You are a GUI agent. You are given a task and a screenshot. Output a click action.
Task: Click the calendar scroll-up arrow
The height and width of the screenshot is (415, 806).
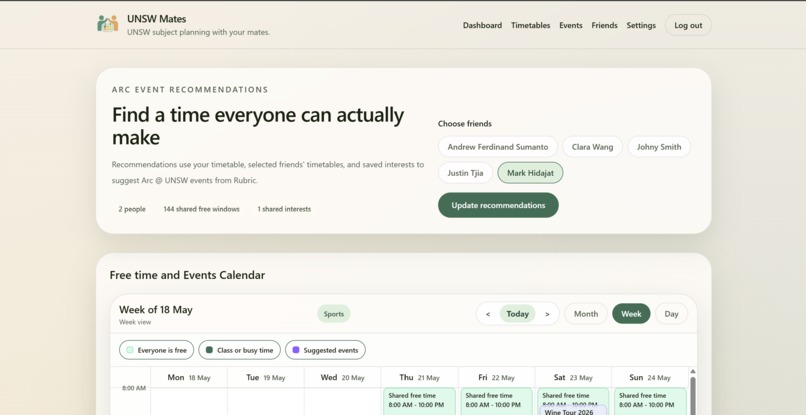692,371
